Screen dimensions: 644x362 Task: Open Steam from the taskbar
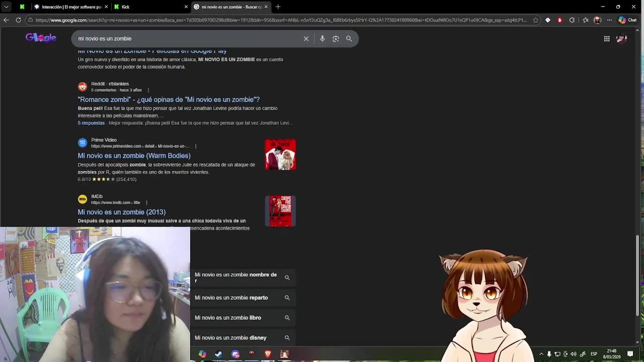(x=218, y=354)
